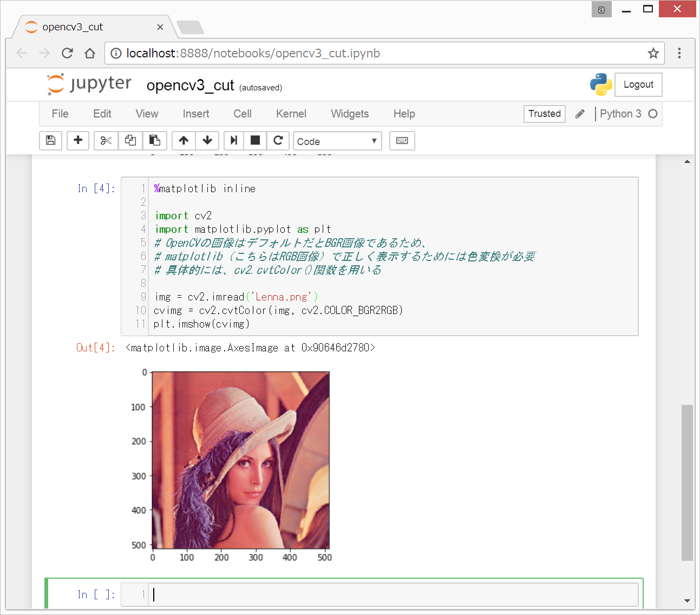The image size is (700, 615).
Task: Click the Jupyter logo
Action: coord(89,84)
